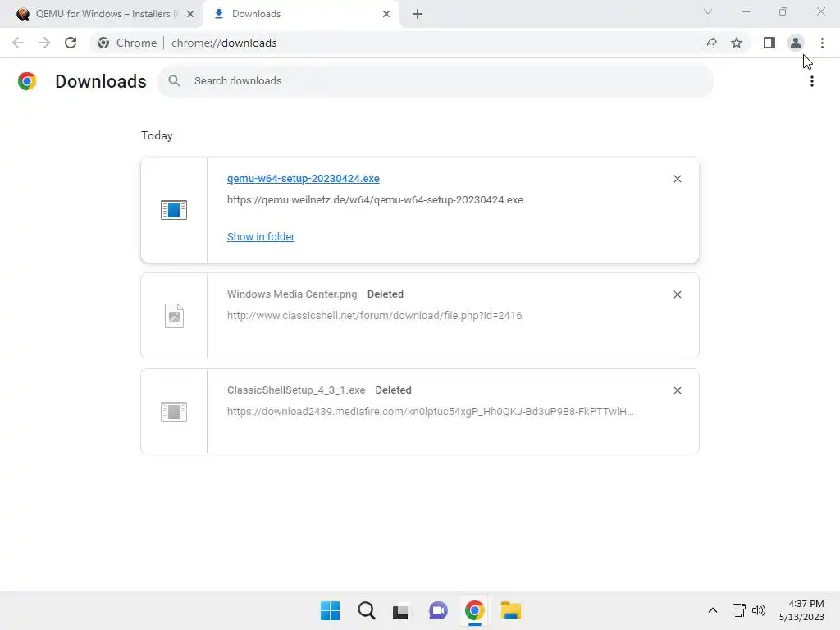Open Windows taskbar Search
Viewport: 840px width, 630px height.
pyautogui.click(x=367, y=610)
